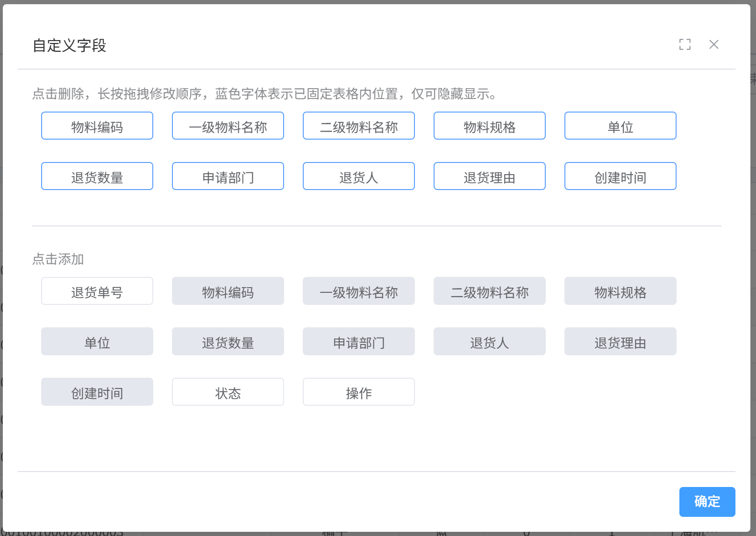
Task: Close the 自定义字段 dialog
Action: 714,44
